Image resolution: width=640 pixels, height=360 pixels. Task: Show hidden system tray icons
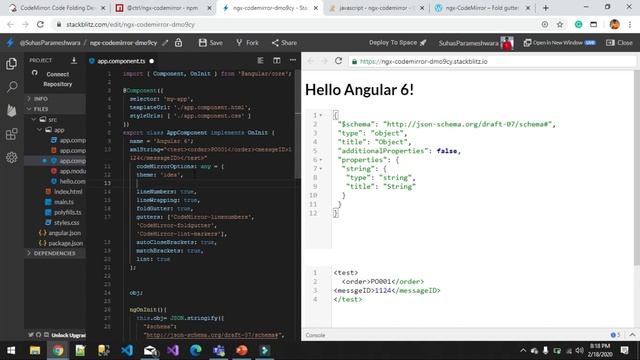[523, 350]
